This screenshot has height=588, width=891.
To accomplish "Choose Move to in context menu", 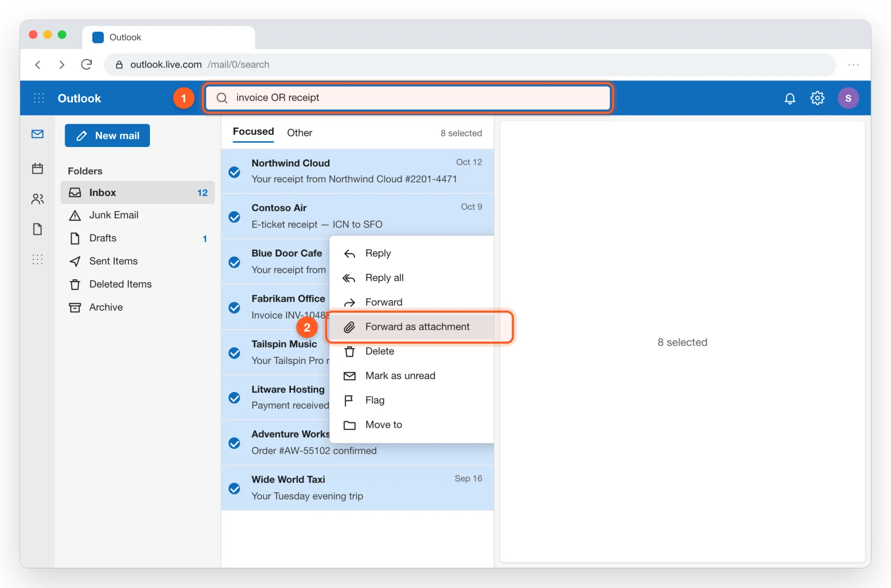I will pyautogui.click(x=412, y=425).
